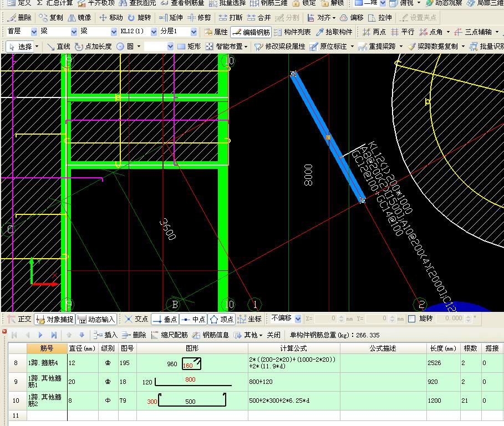Toggle 顶点 vertex snap
This screenshot has height=426, width=504.
click(221, 319)
